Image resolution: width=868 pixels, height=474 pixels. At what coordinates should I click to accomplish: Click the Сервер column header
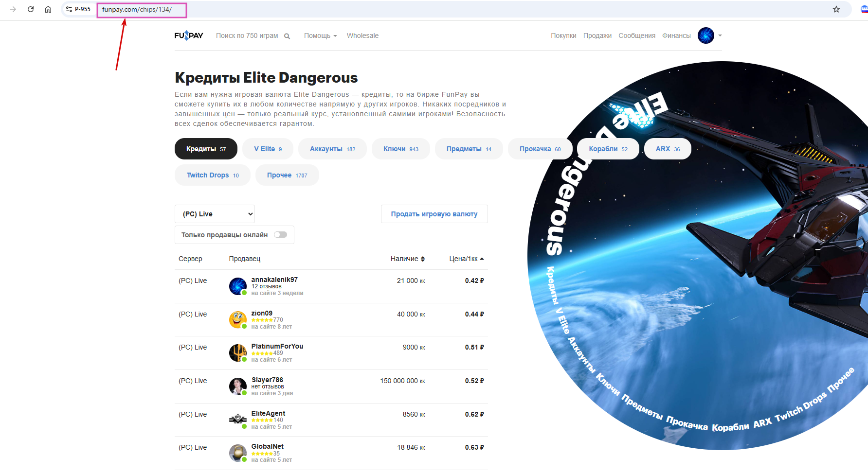click(x=190, y=259)
